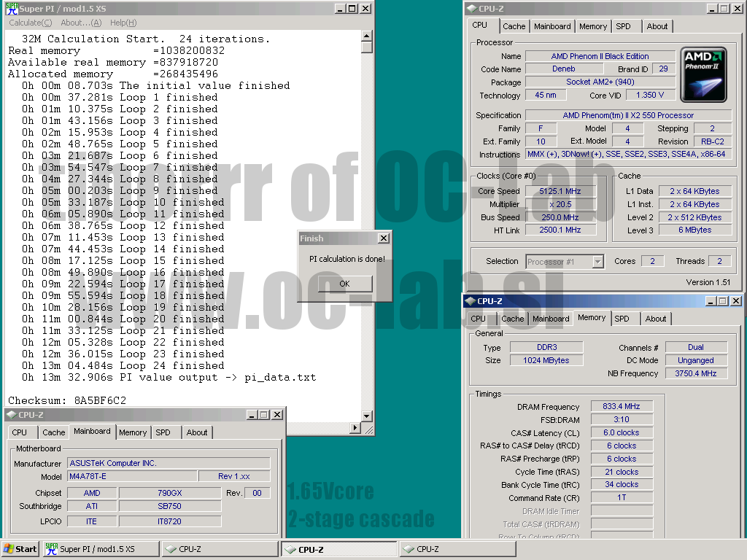Click the Core VID value 1.350 V
This screenshot has width=747, height=560.
(650, 95)
